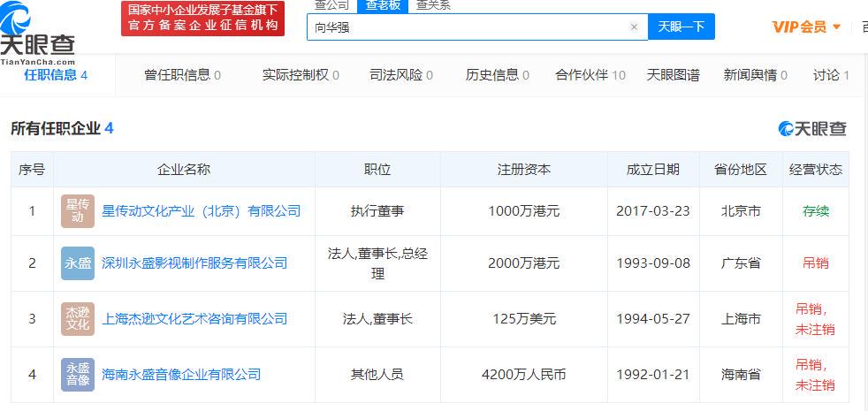Open the 实际控制权 tab
The width and height of the screenshot is (868, 411).
click(x=301, y=75)
